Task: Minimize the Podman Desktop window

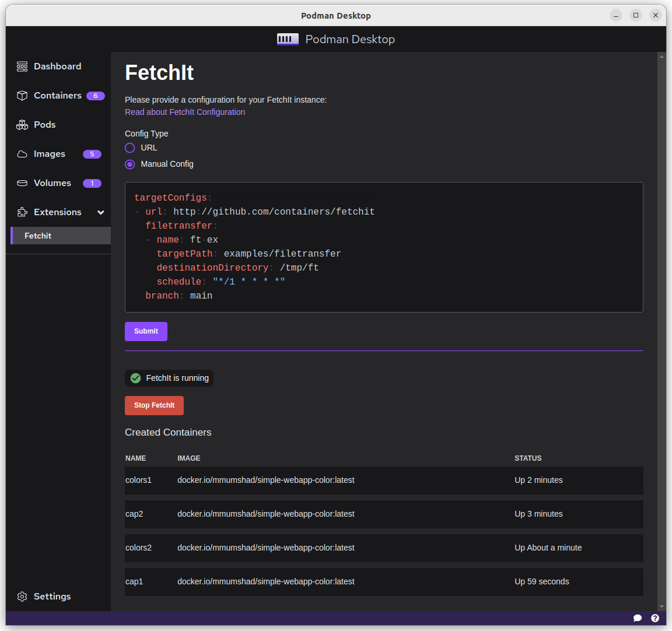Action: [x=616, y=15]
